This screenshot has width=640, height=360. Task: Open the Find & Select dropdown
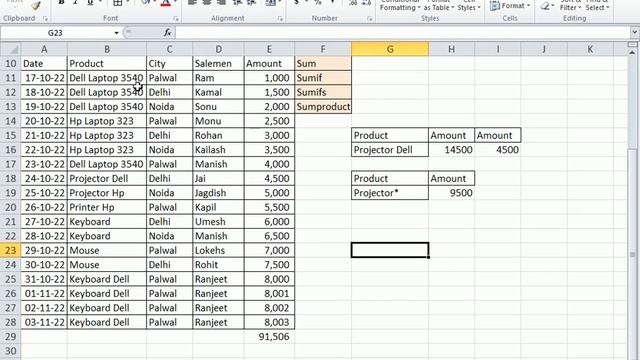point(598,5)
